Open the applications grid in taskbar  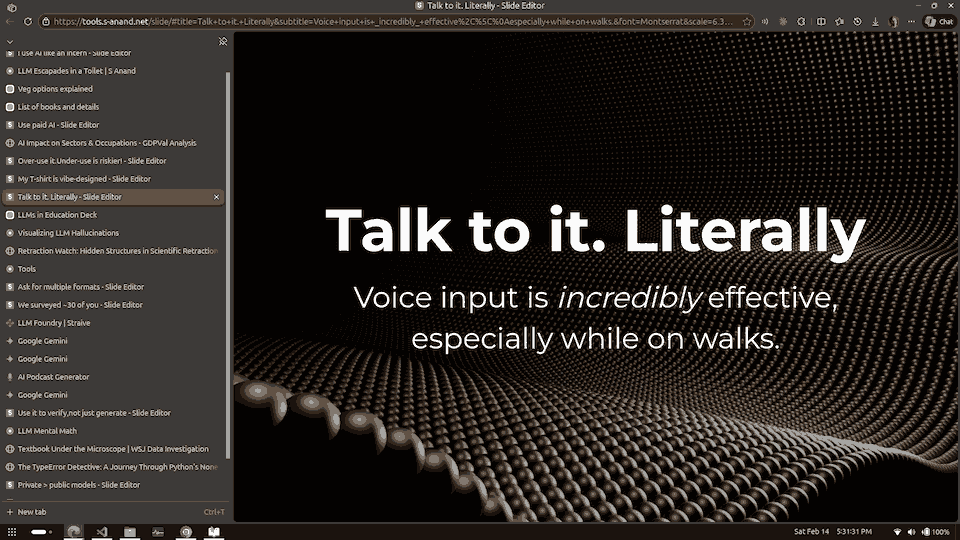pos(12,532)
